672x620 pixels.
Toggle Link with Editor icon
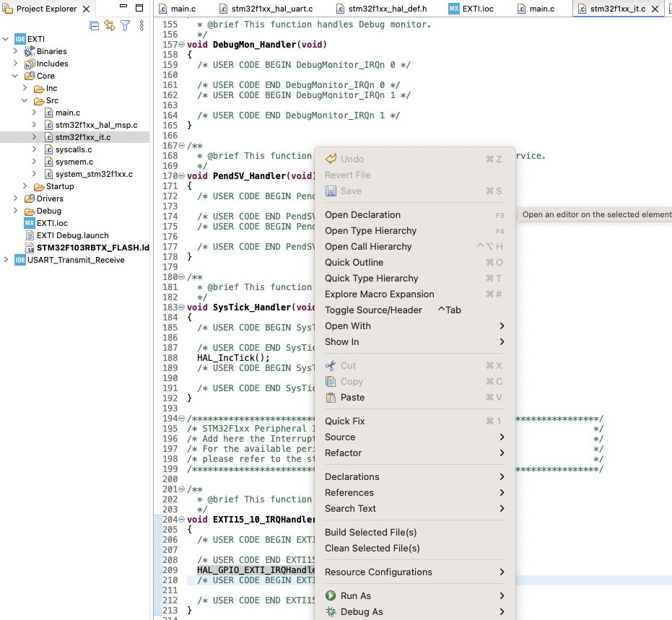click(110, 26)
